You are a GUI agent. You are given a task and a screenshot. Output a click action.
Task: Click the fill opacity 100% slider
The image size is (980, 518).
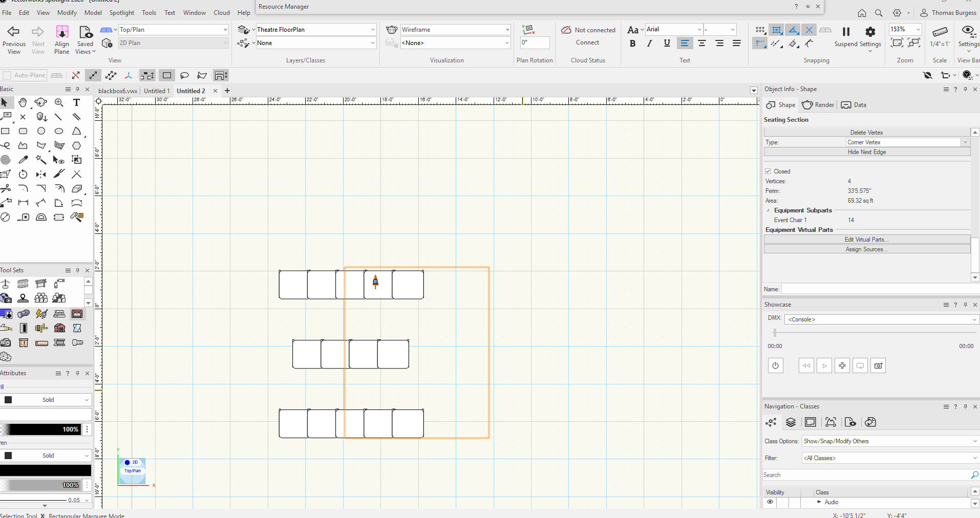[41, 429]
